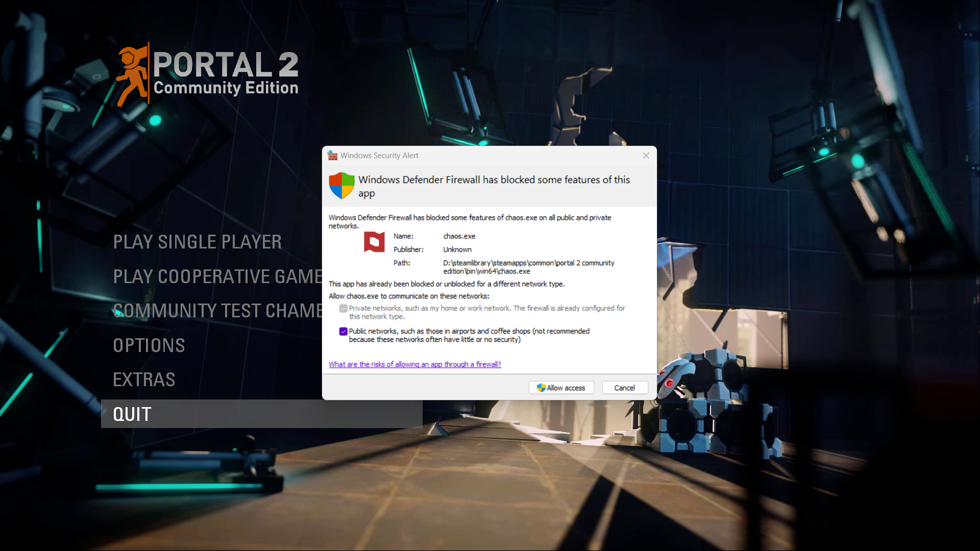Select EXTRAS from the main menu
This screenshot has width=980, height=551.
[x=144, y=379]
